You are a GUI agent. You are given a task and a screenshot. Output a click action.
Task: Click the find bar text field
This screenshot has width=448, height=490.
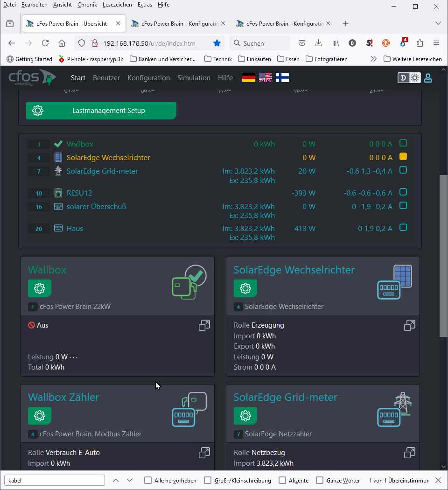point(55,480)
